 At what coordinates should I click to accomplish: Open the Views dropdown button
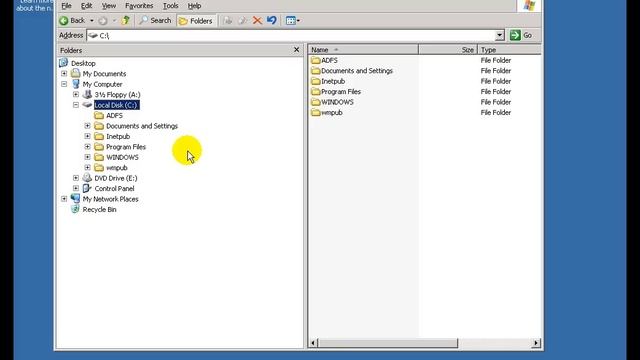293,20
